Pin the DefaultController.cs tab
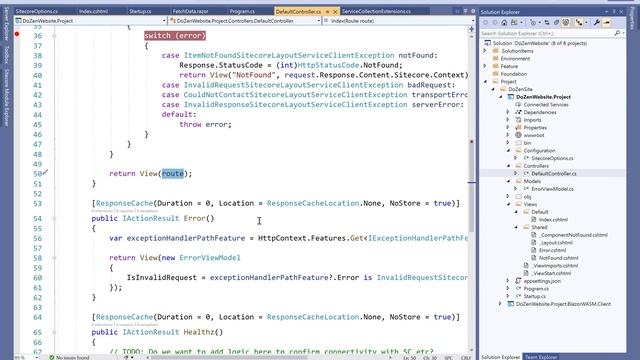The image size is (640, 360). tap(327, 12)
